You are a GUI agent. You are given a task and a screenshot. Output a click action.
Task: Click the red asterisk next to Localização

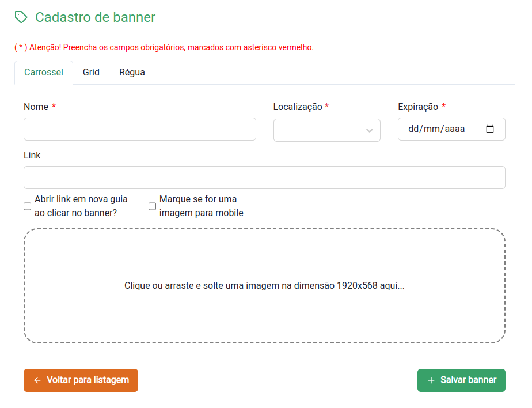point(327,106)
